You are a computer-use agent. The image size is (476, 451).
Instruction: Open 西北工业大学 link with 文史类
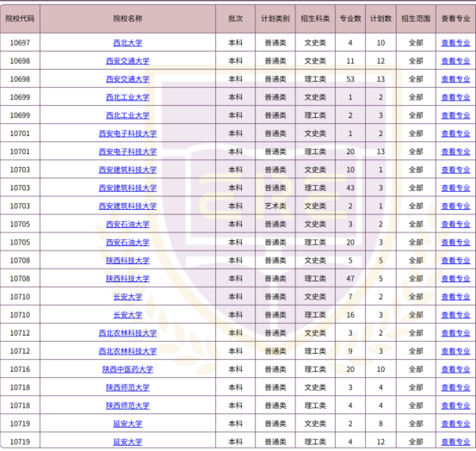click(127, 97)
